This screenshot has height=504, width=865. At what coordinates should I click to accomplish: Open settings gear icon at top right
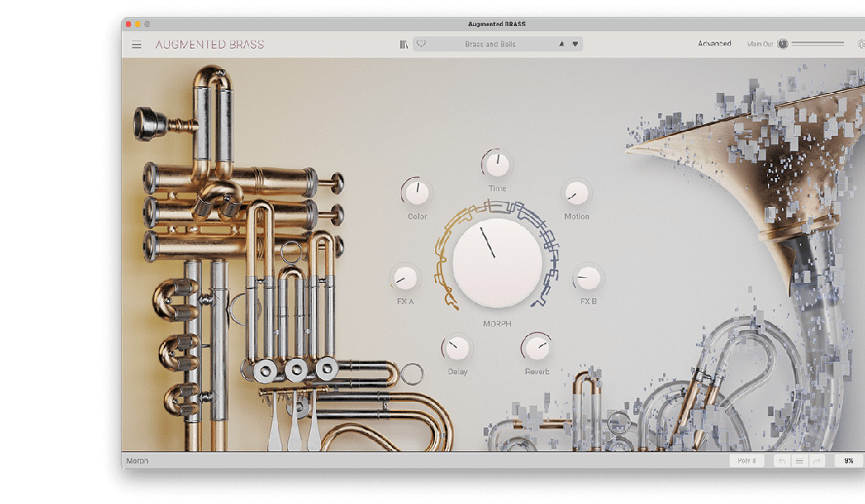tap(861, 44)
